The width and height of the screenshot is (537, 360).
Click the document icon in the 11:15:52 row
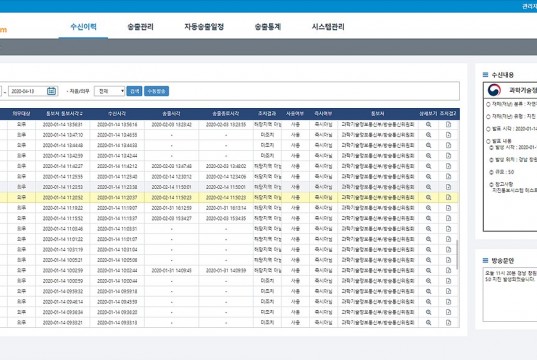[x=448, y=218]
